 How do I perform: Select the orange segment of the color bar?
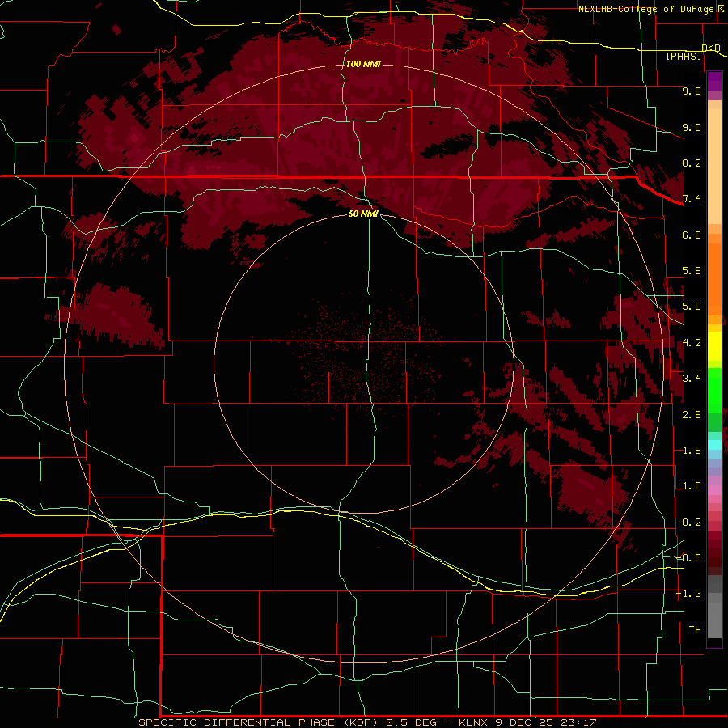[714, 278]
